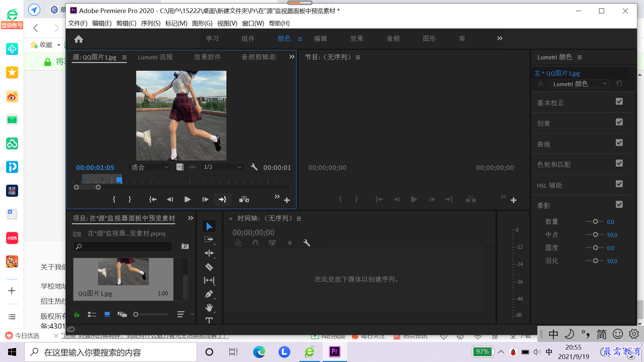Image resolution: width=644 pixels, height=362 pixels.
Task: Adjust the 羽化 vignette slider
Action: click(x=595, y=261)
